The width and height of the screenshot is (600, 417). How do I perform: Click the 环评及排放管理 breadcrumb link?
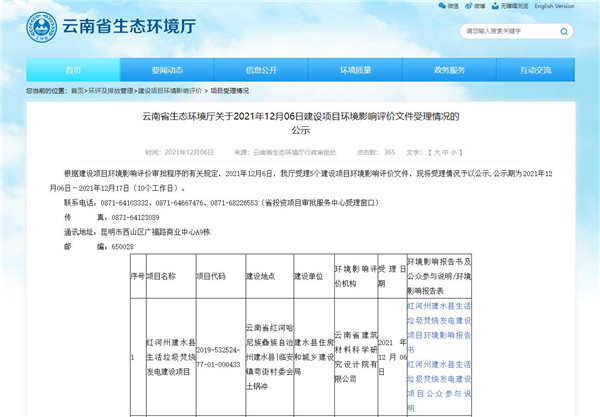pyautogui.click(x=112, y=91)
